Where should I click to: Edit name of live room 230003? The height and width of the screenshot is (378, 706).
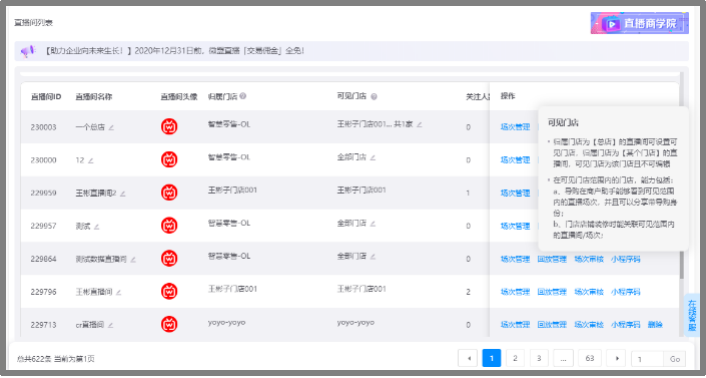tap(111, 127)
